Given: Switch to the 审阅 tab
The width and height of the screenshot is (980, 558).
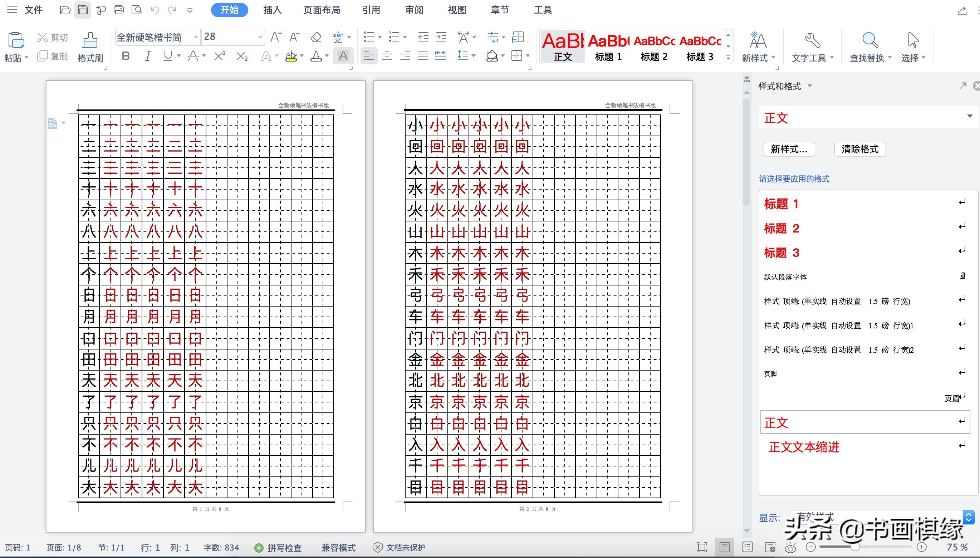Looking at the screenshot, I should (414, 10).
